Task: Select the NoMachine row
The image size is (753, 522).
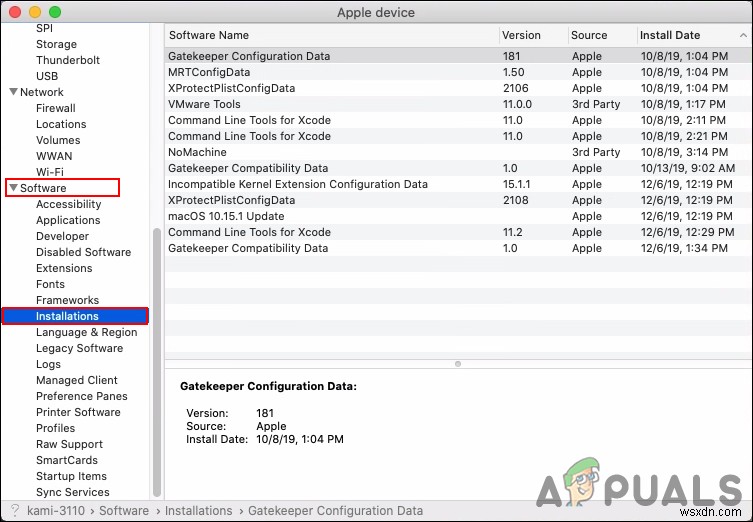Action: coord(458,152)
